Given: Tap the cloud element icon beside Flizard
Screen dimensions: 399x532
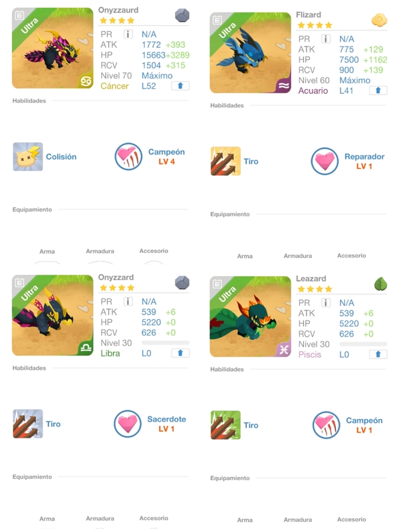Looking at the screenshot, I should click(379, 20).
